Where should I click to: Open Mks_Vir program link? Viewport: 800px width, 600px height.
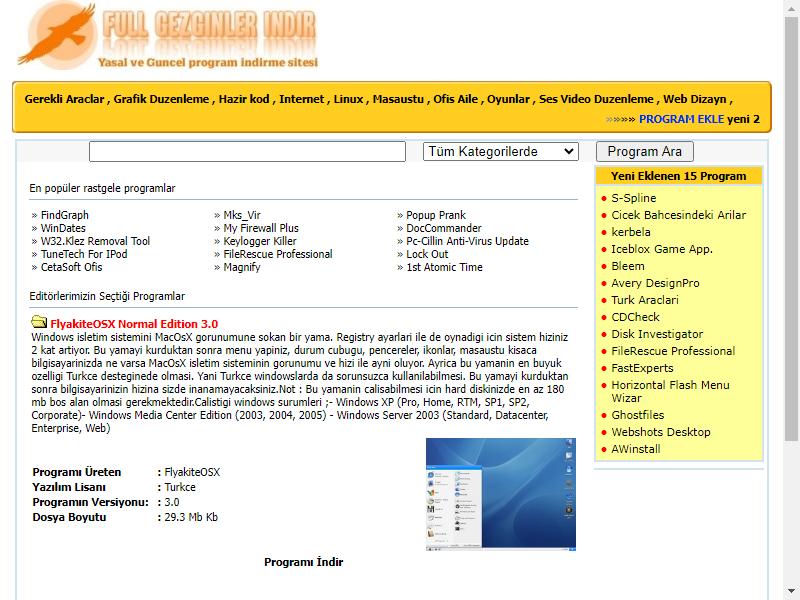(242, 215)
